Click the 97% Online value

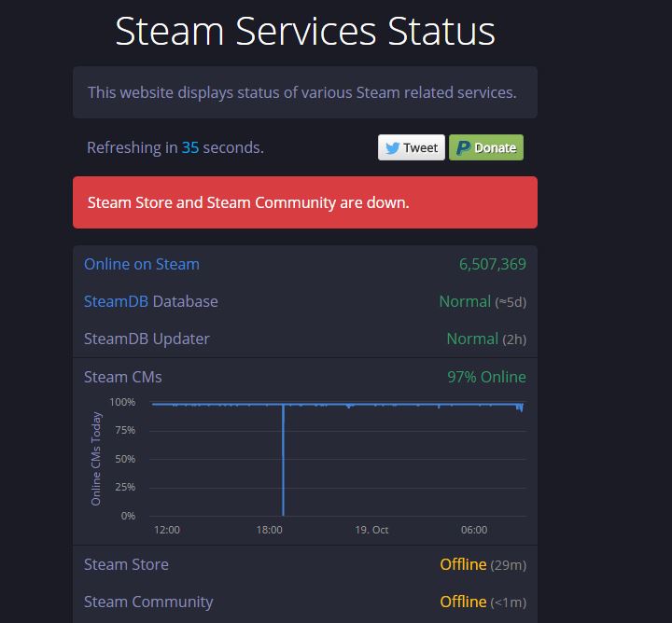pyautogui.click(x=487, y=377)
